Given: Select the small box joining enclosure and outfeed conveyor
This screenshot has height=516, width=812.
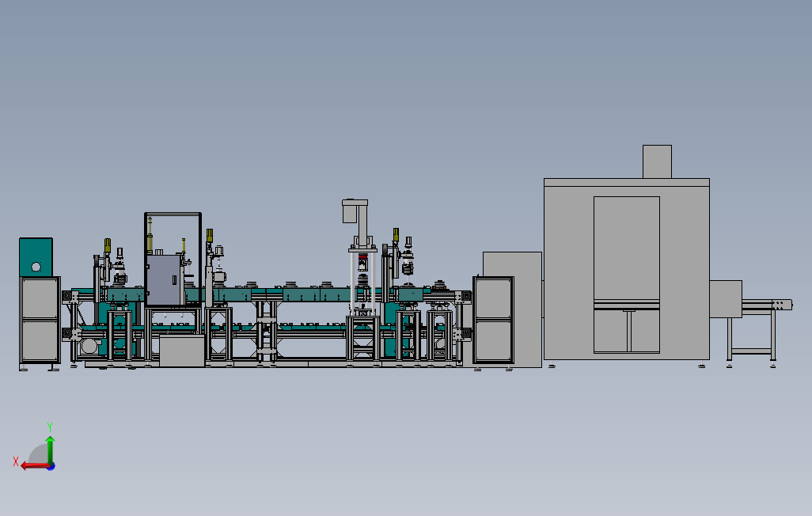Looking at the screenshot, I should click(x=726, y=299).
